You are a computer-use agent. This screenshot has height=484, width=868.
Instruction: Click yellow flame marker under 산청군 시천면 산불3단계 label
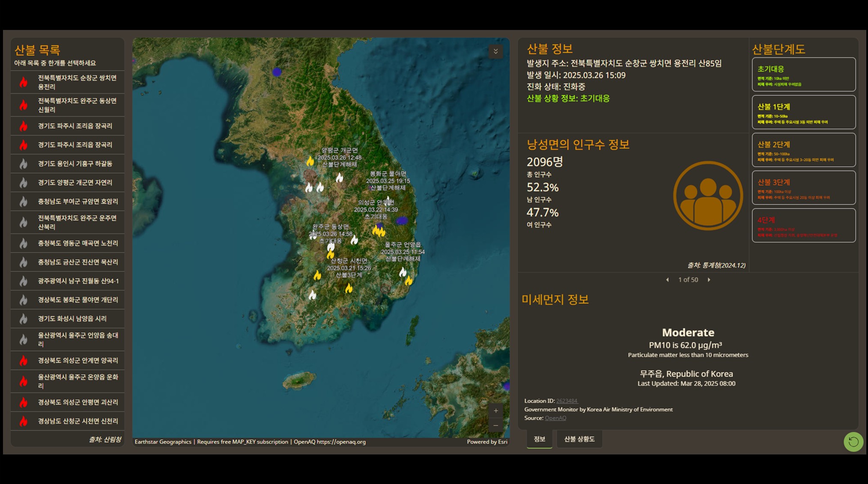point(349,288)
